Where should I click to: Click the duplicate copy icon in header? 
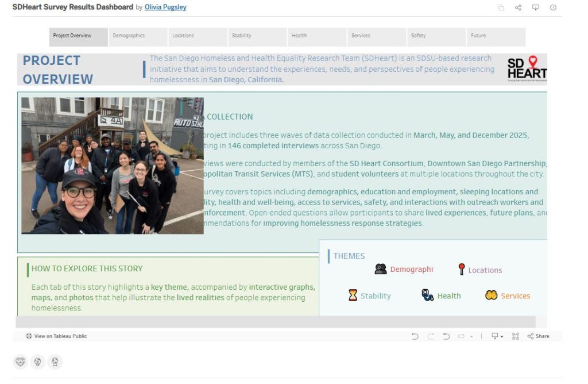click(501, 7)
